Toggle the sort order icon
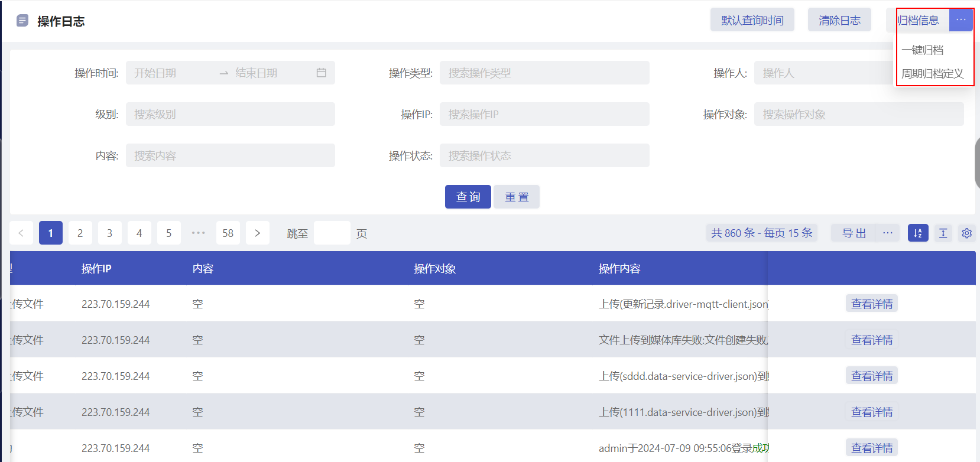 [918, 233]
